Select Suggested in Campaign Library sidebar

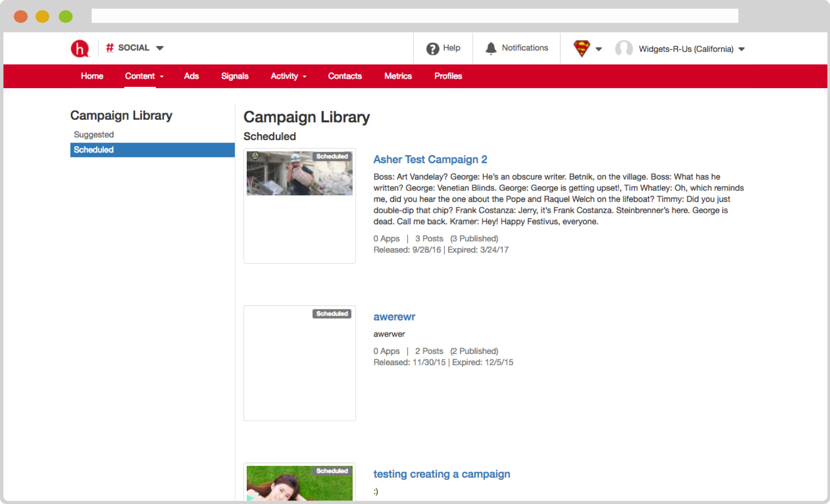pos(94,134)
